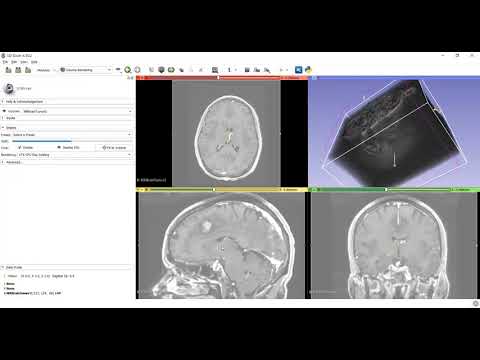The image size is (480, 360).
Task: Click the module panel float button
Action: pyautogui.click(x=129, y=78)
